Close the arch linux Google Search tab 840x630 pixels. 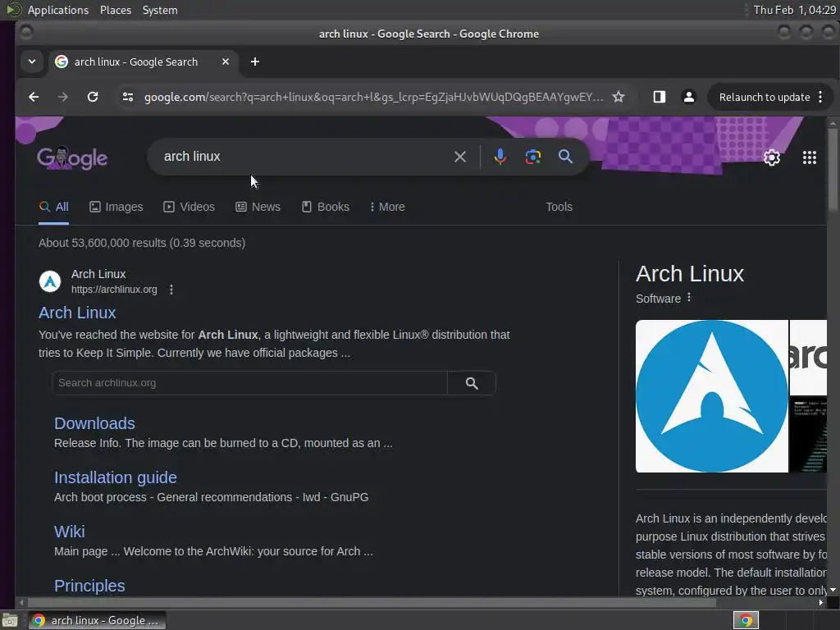point(226,62)
